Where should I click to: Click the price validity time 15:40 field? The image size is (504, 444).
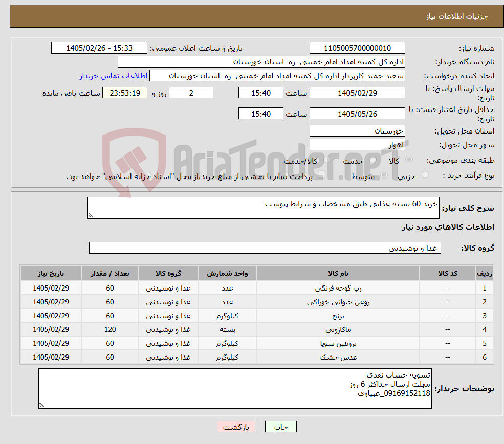[260, 114]
